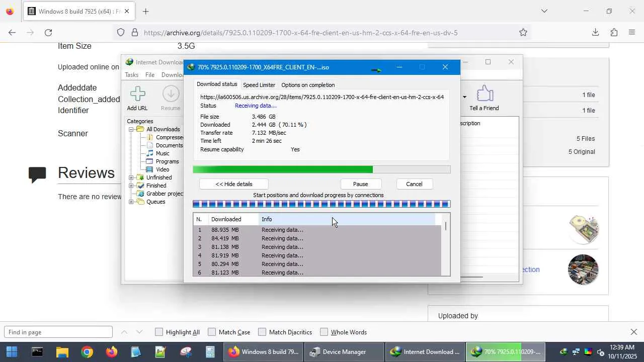Click the Info column header
644x362 pixels.
click(347, 219)
